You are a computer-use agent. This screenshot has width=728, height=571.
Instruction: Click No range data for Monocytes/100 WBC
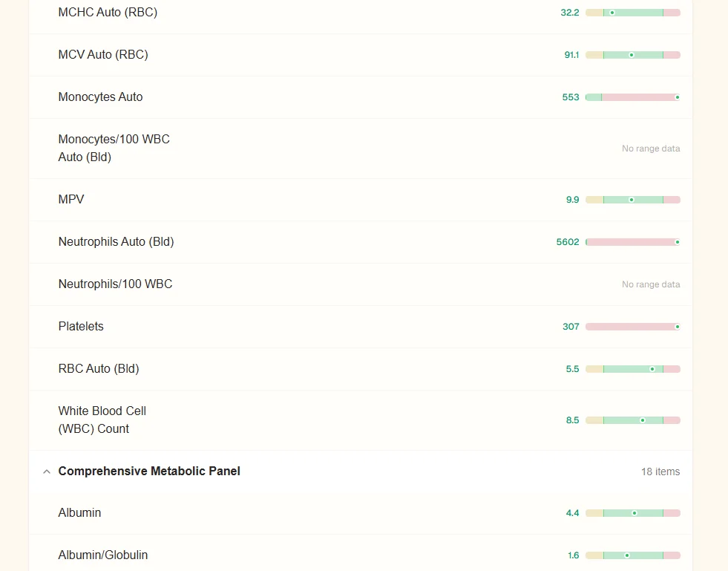click(651, 149)
